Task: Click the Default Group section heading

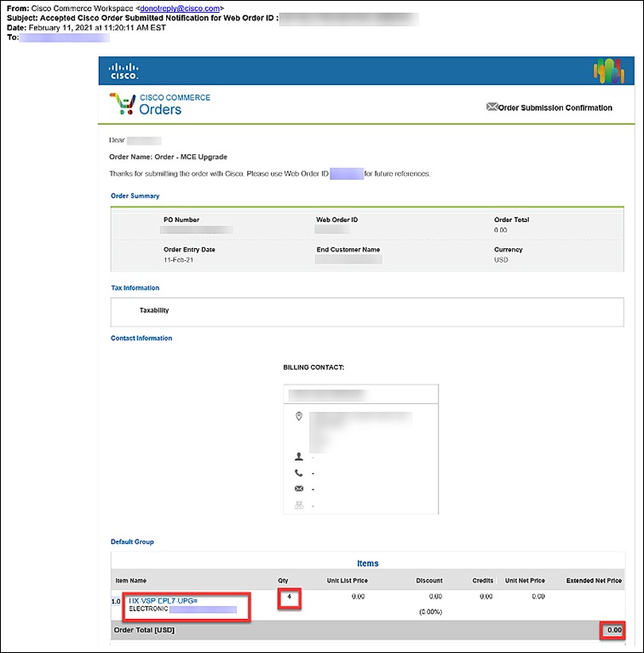Action: pyautogui.click(x=132, y=542)
